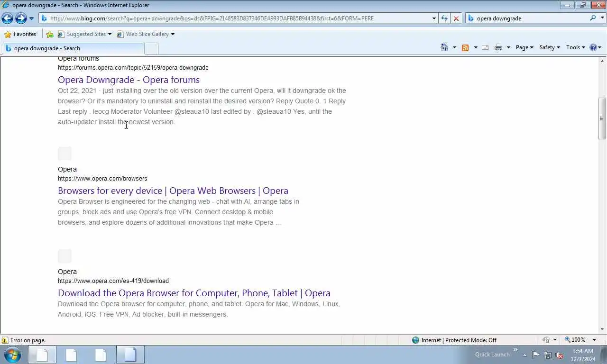
Task: Select the 'opera downgrade - Search' tab
Action: pyautogui.click(x=74, y=48)
